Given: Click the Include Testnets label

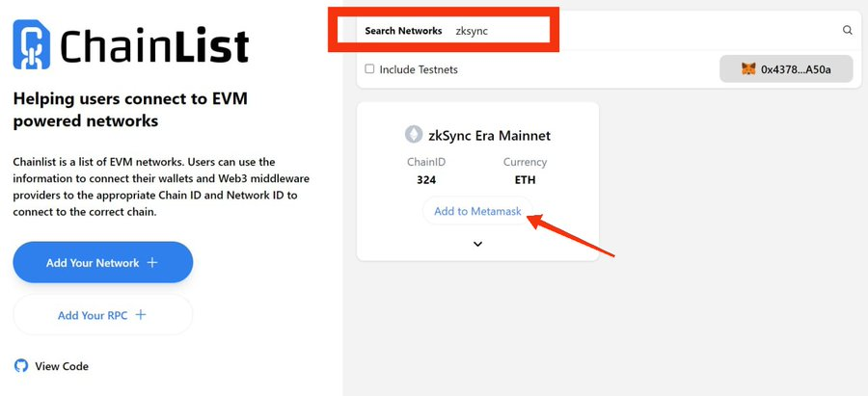Looking at the screenshot, I should (x=419, y=69).
